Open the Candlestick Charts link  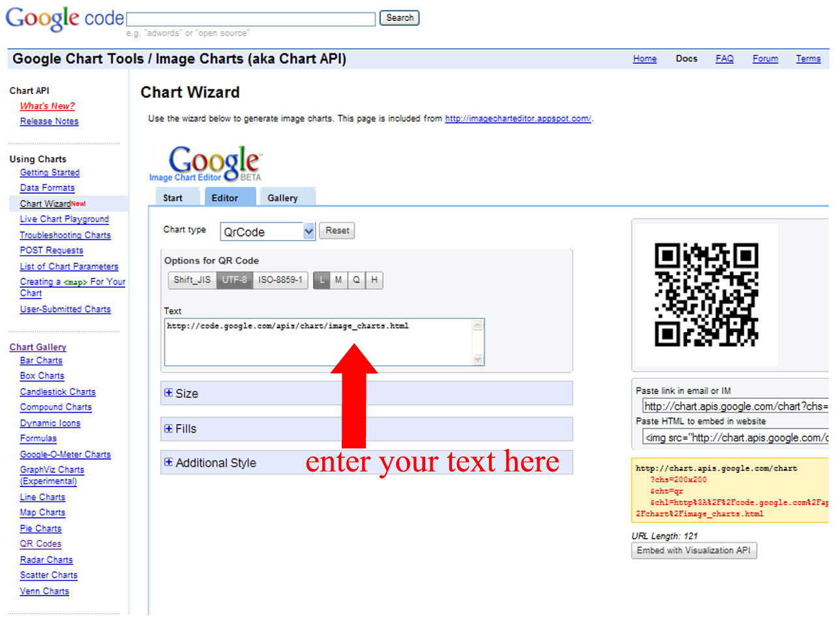point(57,392)
